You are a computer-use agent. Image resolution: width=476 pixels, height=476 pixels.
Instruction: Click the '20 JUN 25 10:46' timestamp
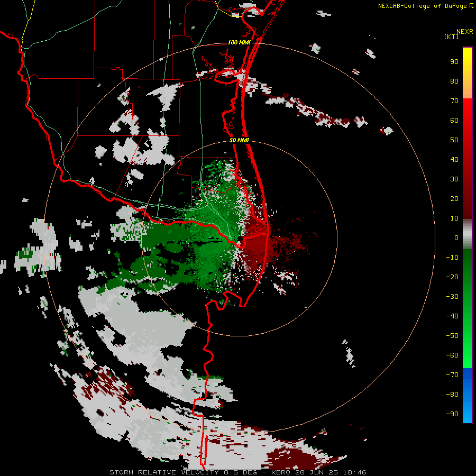pyautogui.click(x=331, y=472)
